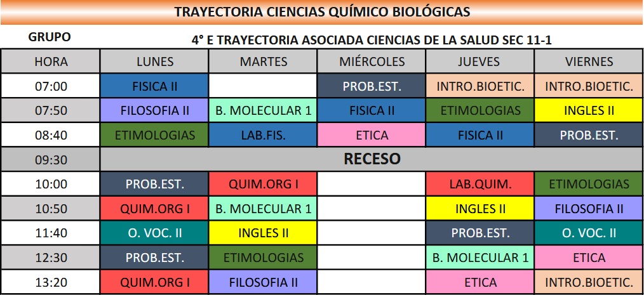Viewport: 644px width, 295px height.
Task: Click Tuesday's QUIM.ORG I cell at 10:00
Action: coord(263,185)
